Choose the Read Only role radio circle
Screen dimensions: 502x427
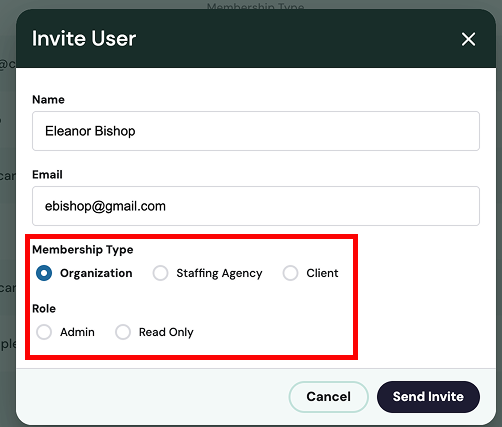point(123,332)
